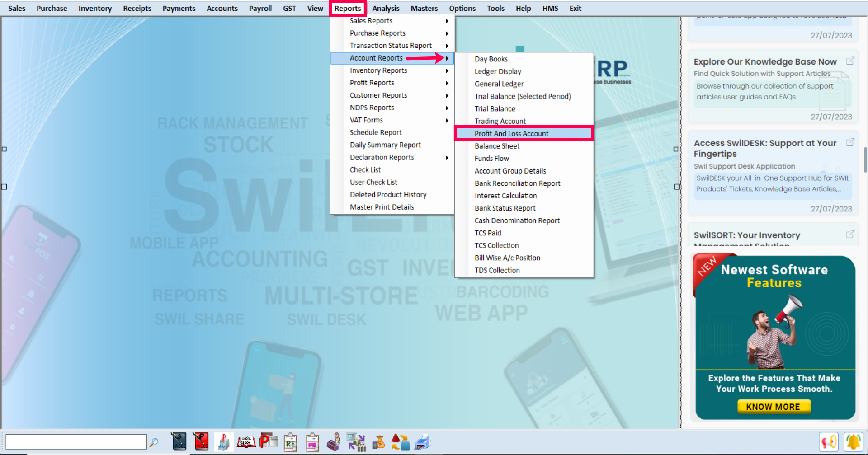
Task: Click the news panel vertical scrollbar thumb
Action: point(865,159)
